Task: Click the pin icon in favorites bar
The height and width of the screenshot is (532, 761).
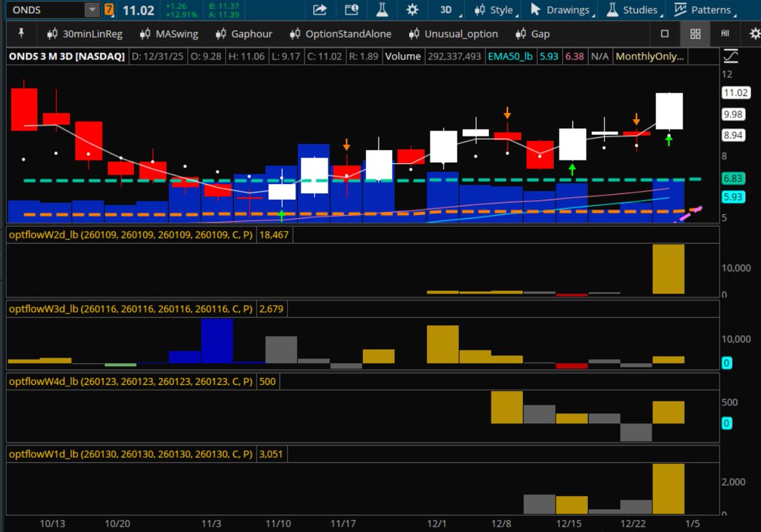Action: 22,33
